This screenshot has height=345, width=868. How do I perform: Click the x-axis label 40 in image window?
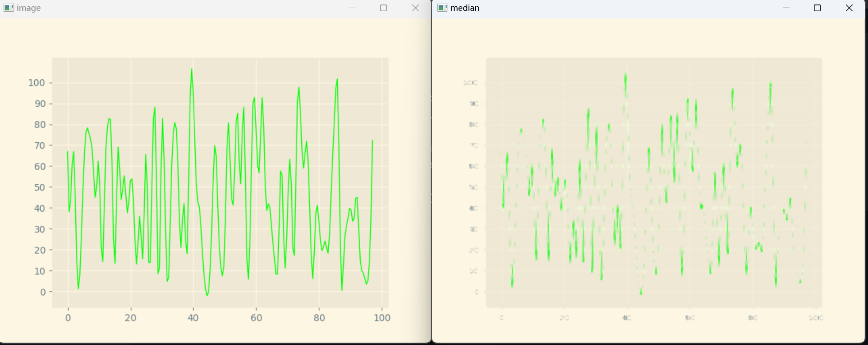coord(193,318)
